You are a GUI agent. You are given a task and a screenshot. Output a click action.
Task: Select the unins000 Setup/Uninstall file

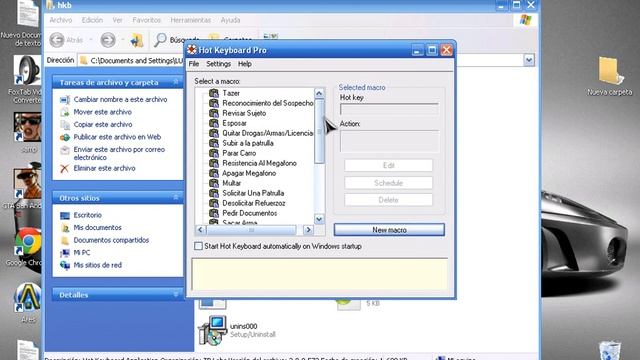[238, 330]
